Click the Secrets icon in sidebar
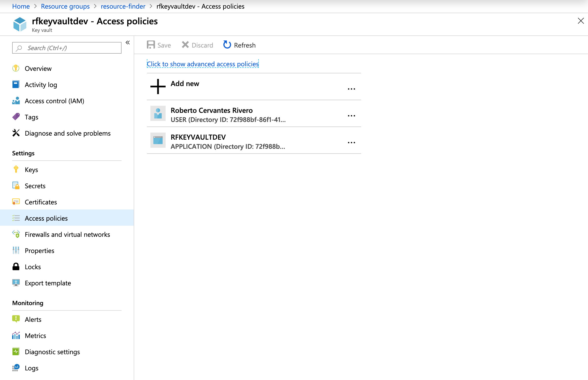The height and width of the screenshot is (380, 588). coord(16,185)
